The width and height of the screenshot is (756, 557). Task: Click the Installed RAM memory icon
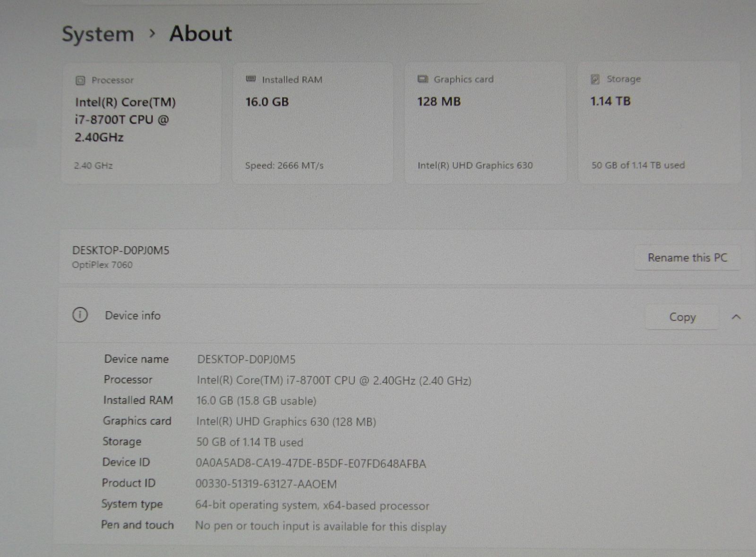tap(251, 79)
